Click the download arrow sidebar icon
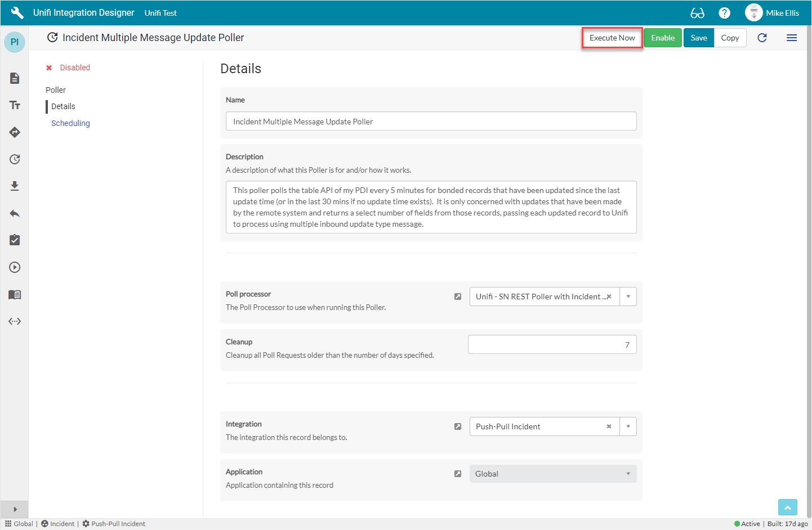 point(15,186)
